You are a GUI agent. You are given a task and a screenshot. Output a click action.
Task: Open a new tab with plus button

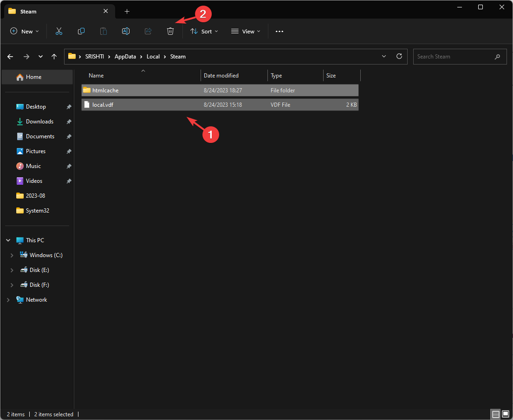[127, 11]
